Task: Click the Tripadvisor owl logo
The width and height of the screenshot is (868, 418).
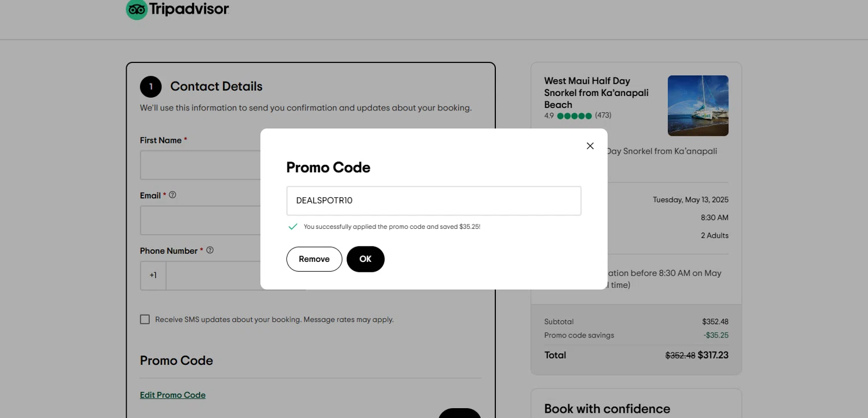Action: click(137, 9)
